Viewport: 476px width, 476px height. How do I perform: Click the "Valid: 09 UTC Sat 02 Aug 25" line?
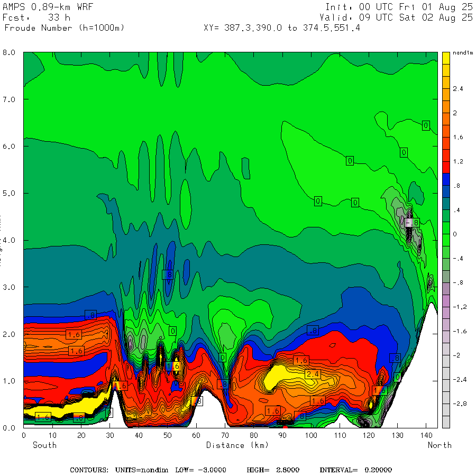tap(396, 17)
